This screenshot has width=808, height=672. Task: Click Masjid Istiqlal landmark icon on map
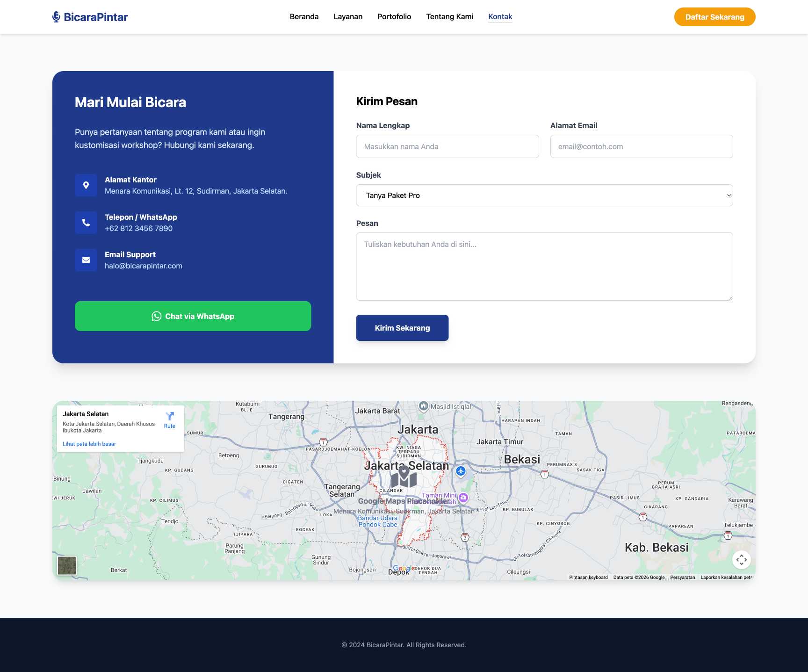423,406
